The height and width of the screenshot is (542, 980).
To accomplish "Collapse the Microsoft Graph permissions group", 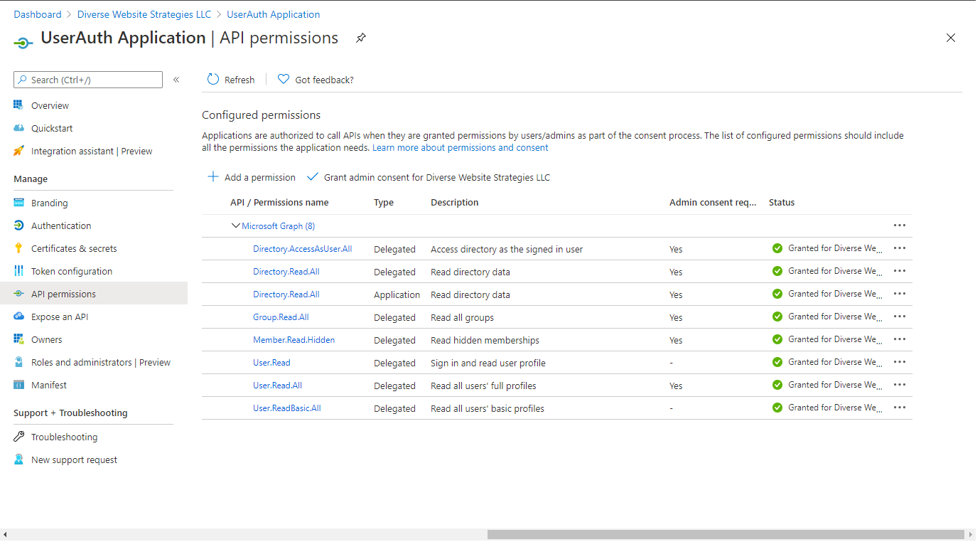I will pyautogui.click(x=236, y=225).
